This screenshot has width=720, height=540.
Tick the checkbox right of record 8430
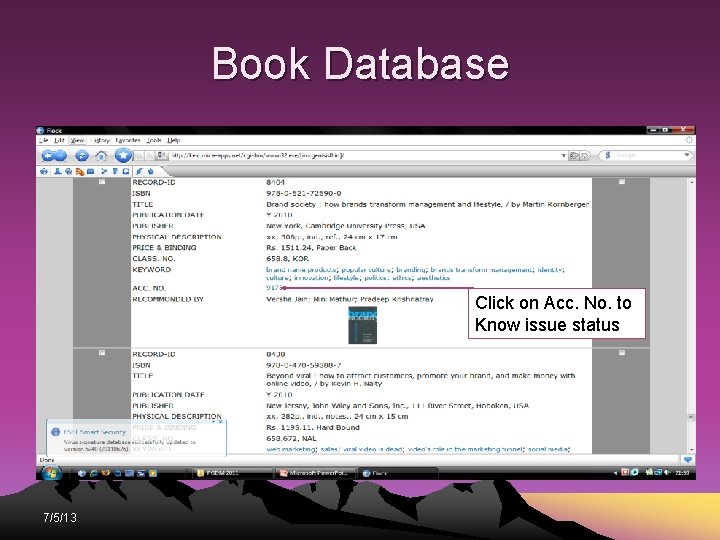[622, 353]
